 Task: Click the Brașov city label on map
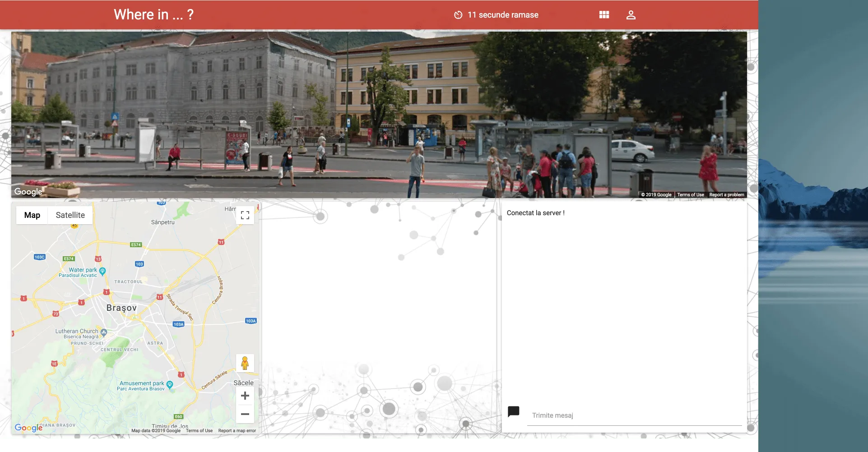[x=121, y=308]
